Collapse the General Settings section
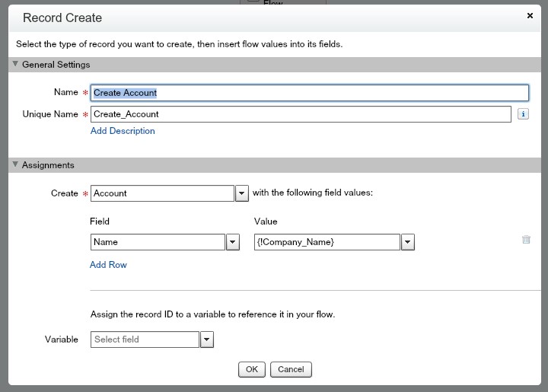The image size is (548, 392). point(15,65)
